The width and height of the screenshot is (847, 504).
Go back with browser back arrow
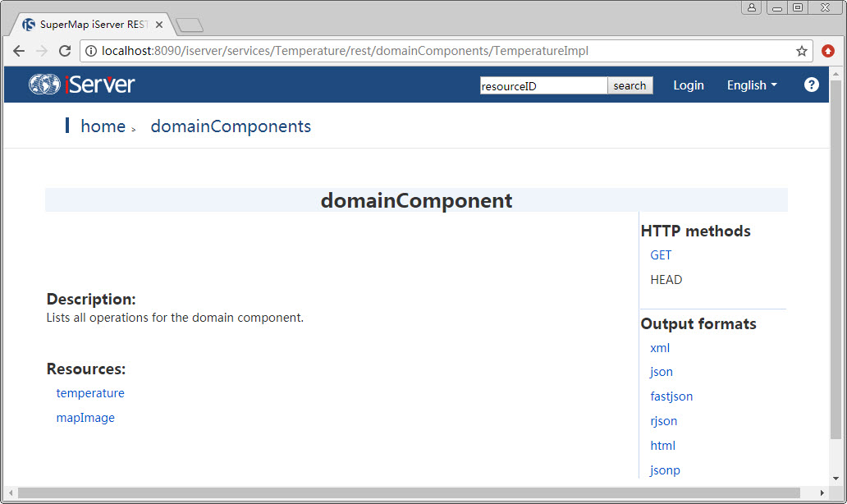[x=19, y=51]
